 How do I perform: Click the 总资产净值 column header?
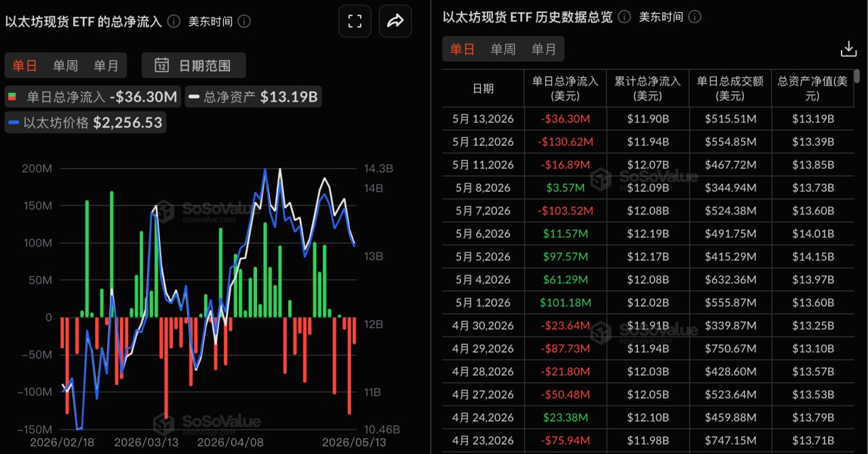tap(812, 88)
